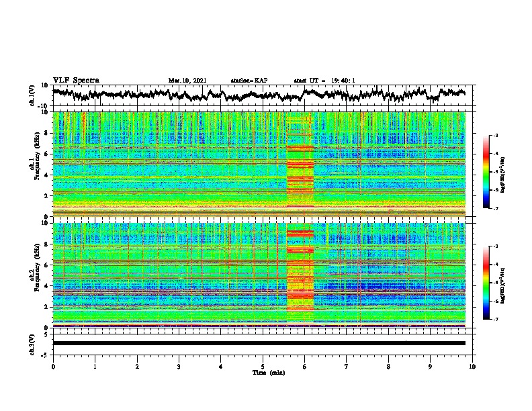Click the -7 label on ch.2 color bar
Viewport: 532px width, 411px height.
click(x=496, y=319)
